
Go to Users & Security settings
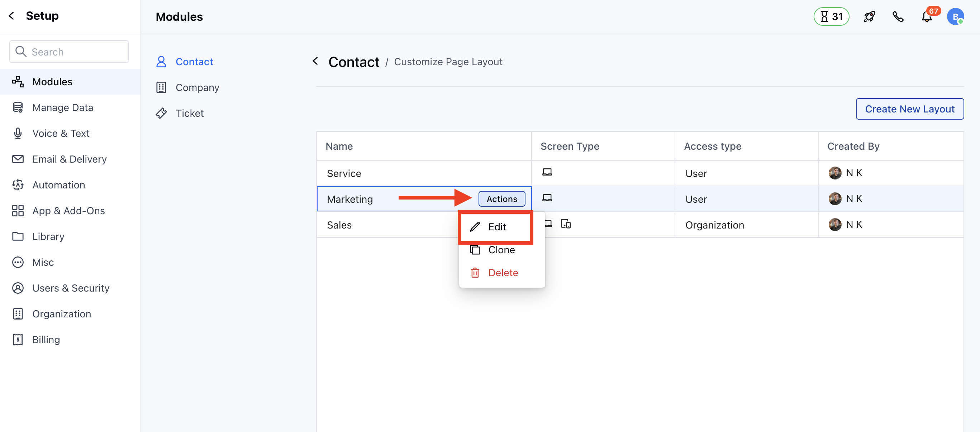pyautogui.click(x=71, y=288)
